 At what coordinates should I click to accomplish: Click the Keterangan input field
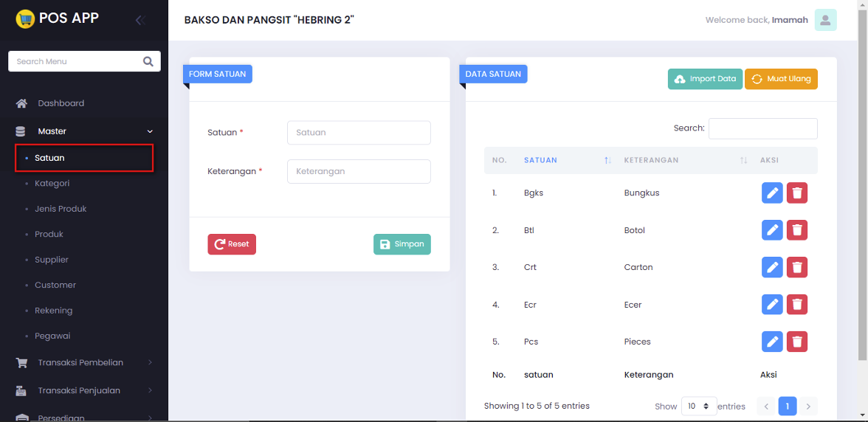[359, 171]
